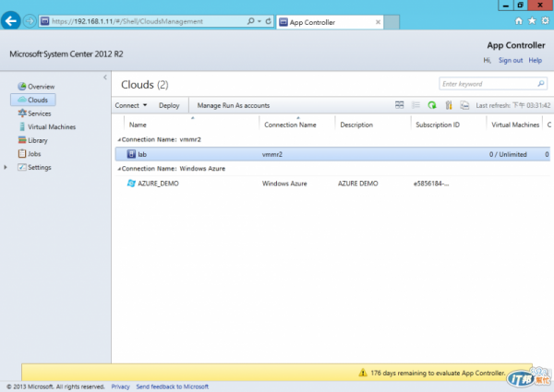The width and height of the screenshot is (554, 392).
Task: Click the tools properties icon in toolbar
Action: (449, 105)
